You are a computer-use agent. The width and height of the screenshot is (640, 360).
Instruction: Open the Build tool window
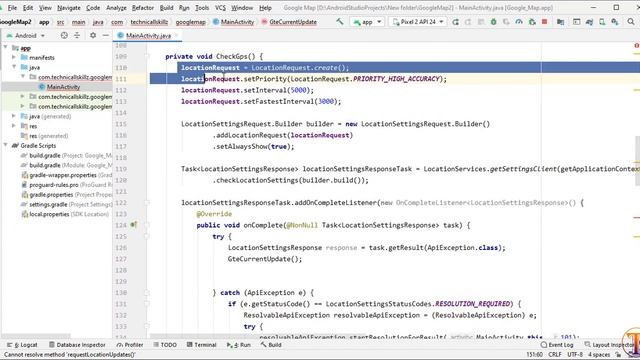click(271, 345)
